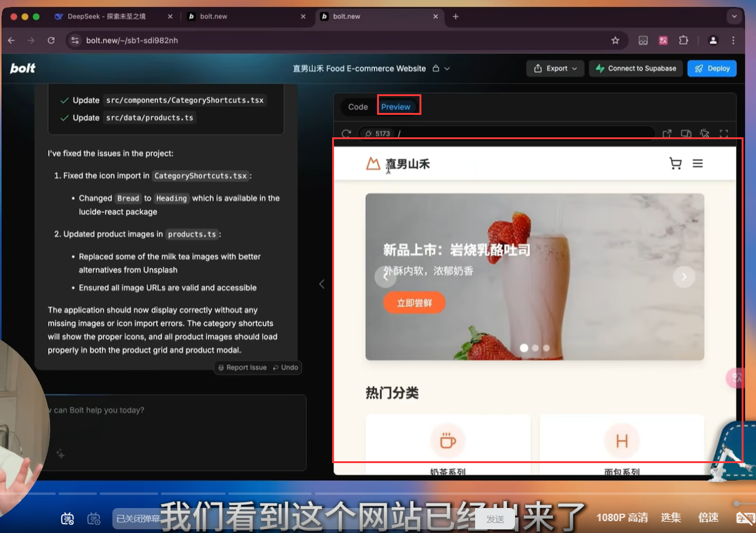Screen dimensions: 756x533
Task: Switch to the Code view
Action: coord(358,107)
